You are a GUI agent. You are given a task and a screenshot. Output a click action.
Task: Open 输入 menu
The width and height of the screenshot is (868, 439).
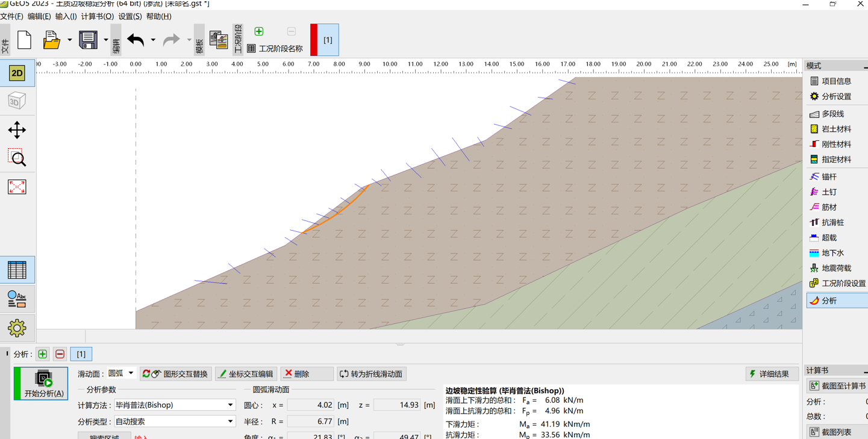[x=66, y=16]
